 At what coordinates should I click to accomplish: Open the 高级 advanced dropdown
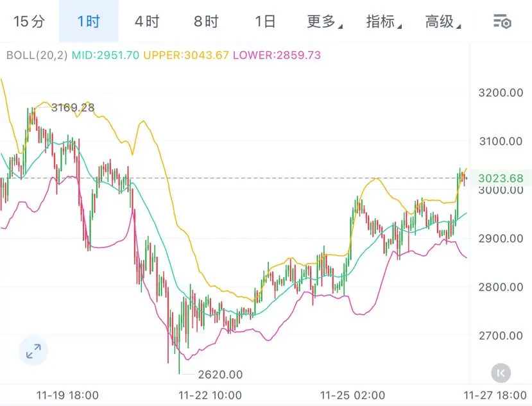(443, 21)
